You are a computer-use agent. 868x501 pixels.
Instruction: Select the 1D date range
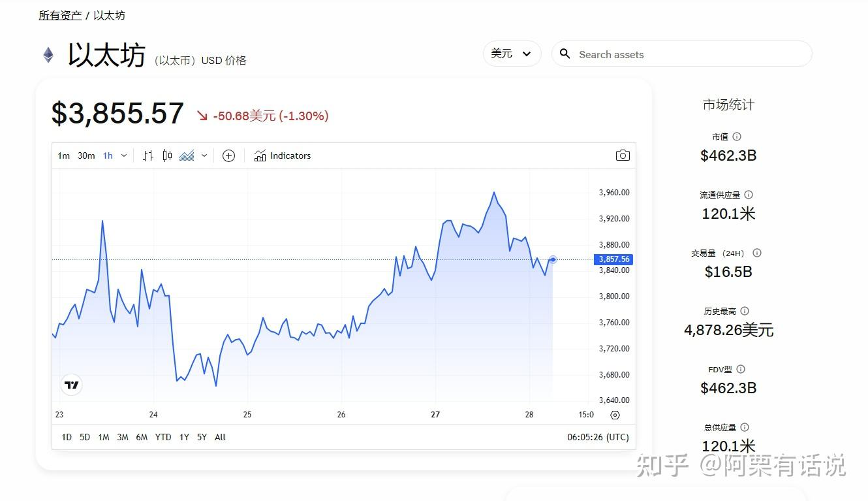click(x=66, y=437)
